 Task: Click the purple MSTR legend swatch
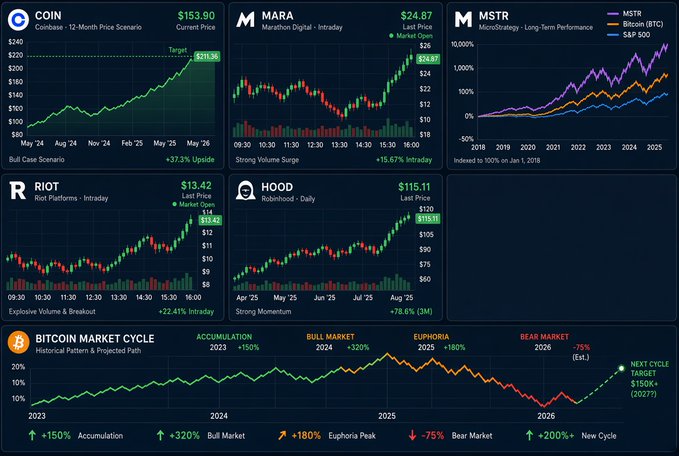click(x=613, y=14)
